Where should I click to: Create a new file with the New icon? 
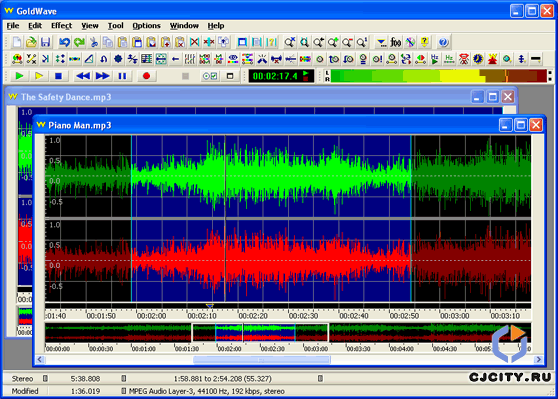coord(17,42)
